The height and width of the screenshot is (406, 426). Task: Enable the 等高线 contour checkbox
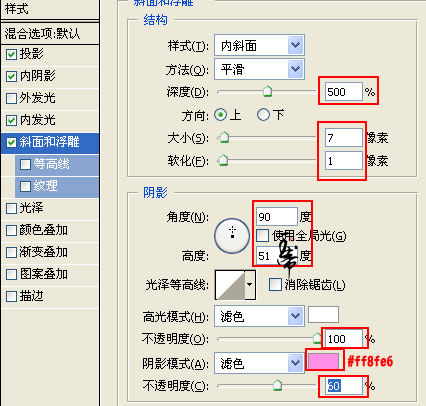click(x=25, y=164)
